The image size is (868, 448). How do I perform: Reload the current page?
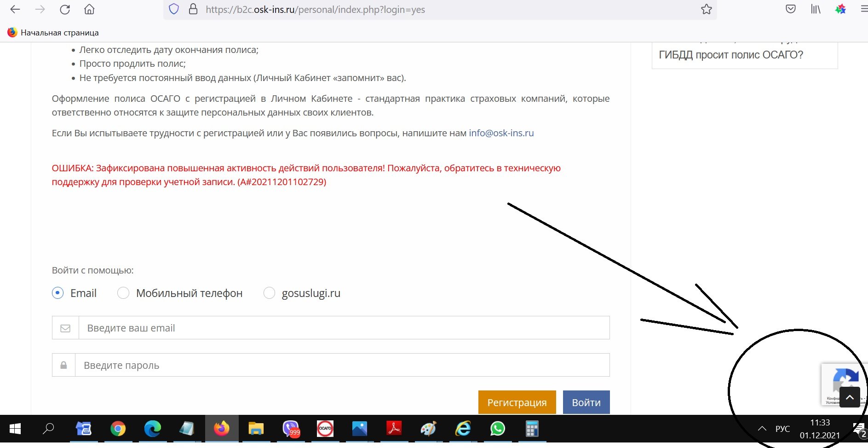click(x=65, y=10)
